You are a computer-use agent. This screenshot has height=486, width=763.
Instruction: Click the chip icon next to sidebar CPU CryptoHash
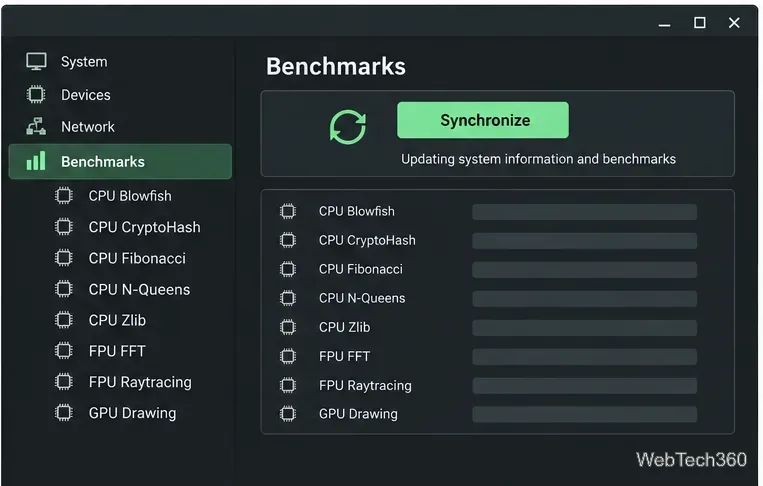pyautogui.click(x=64, y=227)
